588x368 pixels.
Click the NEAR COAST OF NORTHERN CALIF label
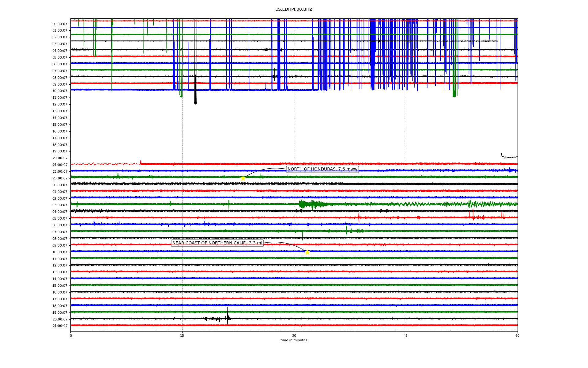point(217,243)
